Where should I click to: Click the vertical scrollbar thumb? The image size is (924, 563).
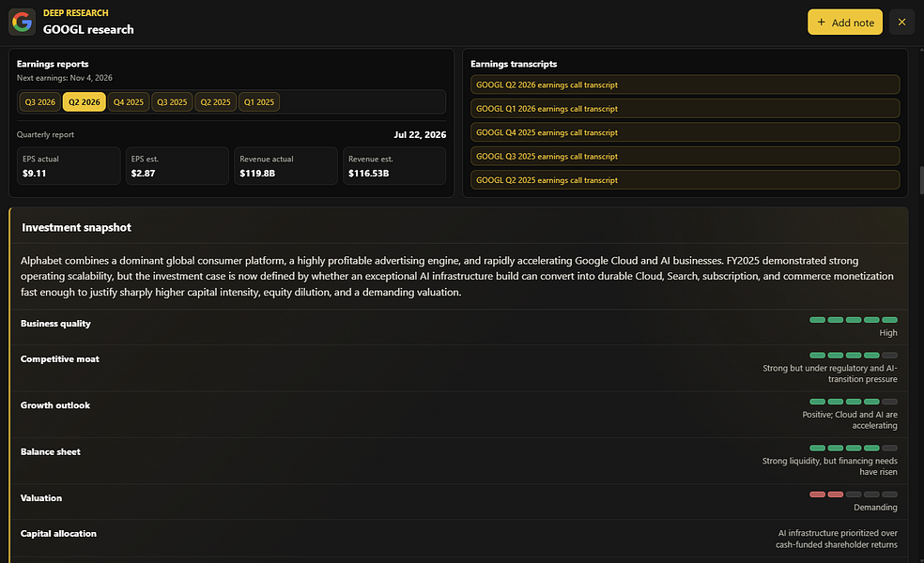(x=921, y=180)
